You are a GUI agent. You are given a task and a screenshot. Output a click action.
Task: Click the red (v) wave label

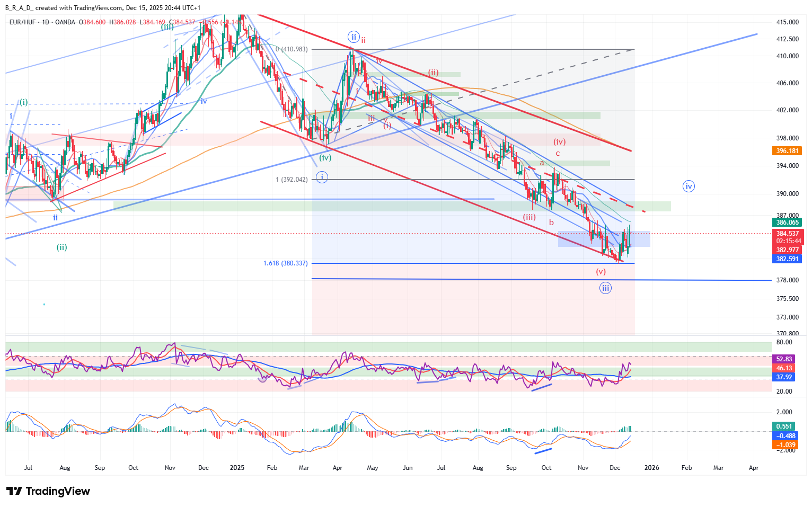601,272
